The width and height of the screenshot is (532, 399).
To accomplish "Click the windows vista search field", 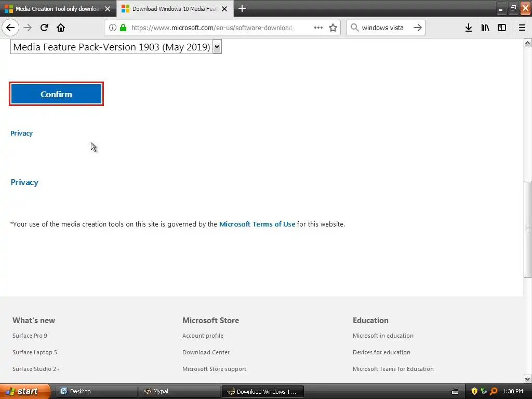I will [385, 28].
